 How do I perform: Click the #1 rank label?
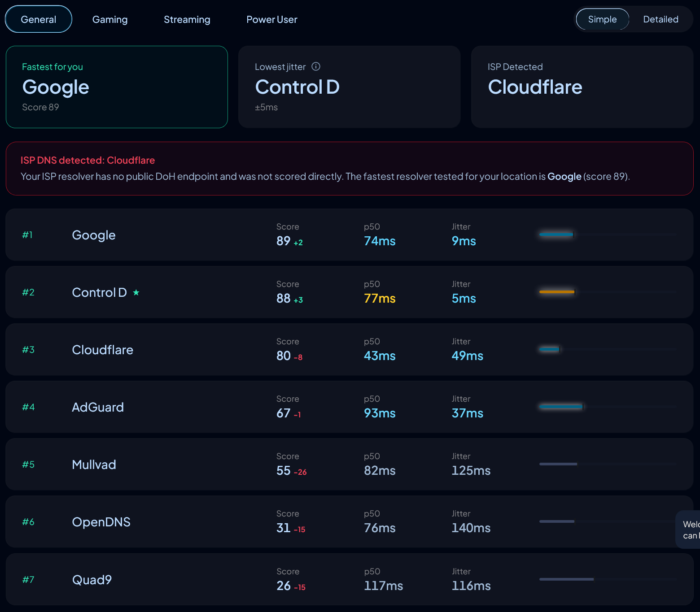coord(27,235)
